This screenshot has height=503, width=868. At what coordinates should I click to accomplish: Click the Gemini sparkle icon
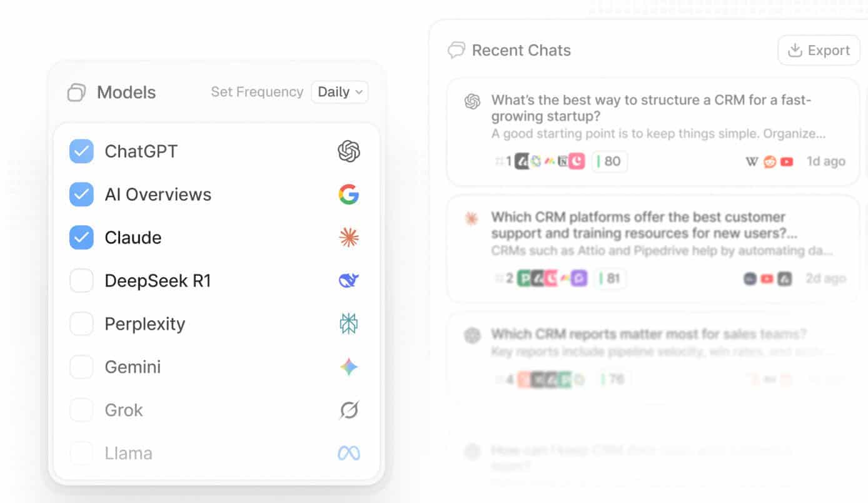coord(349,367)
